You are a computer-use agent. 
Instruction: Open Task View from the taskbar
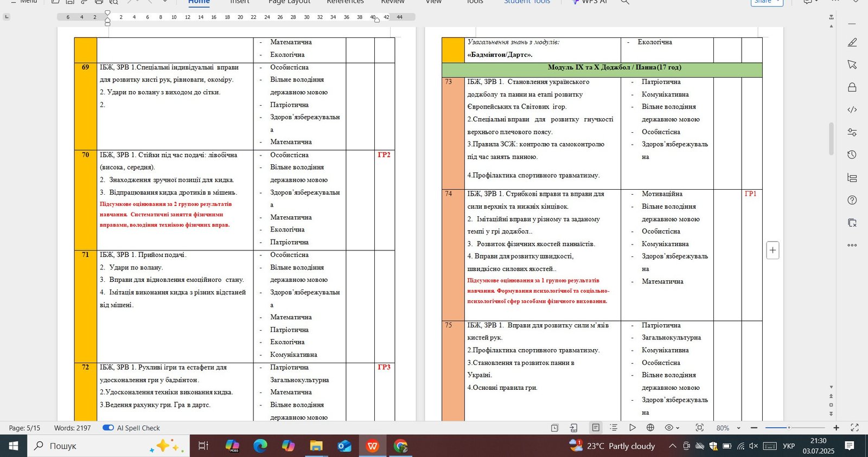click(203, 446)
